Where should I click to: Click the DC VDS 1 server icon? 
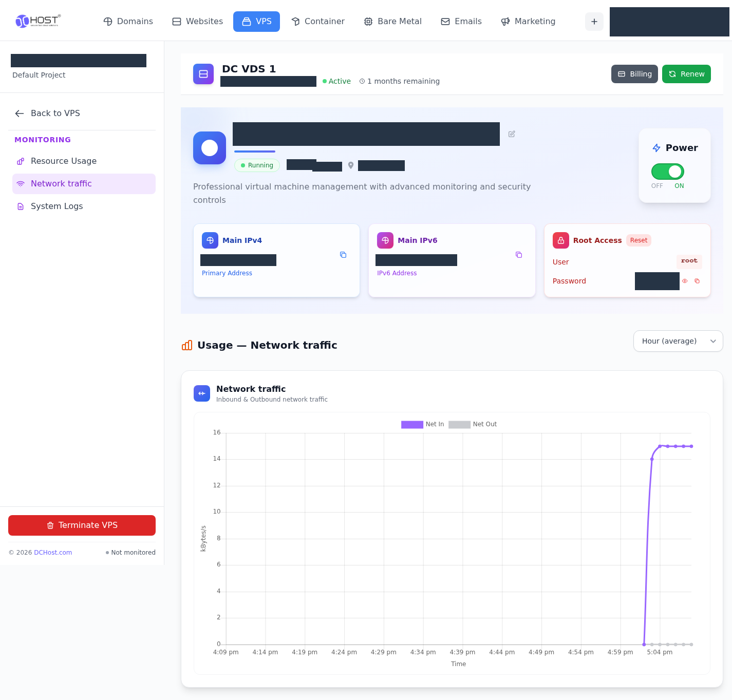coord(203,74)
